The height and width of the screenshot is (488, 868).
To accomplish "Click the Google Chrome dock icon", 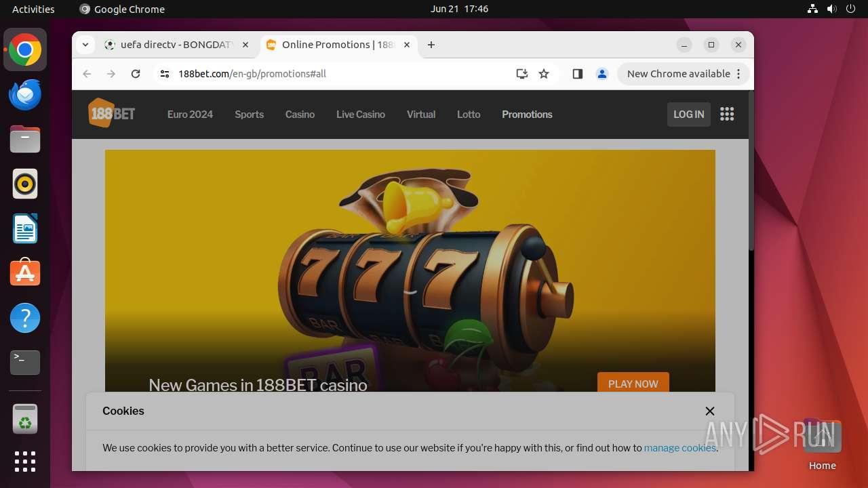I will [25, 49].
